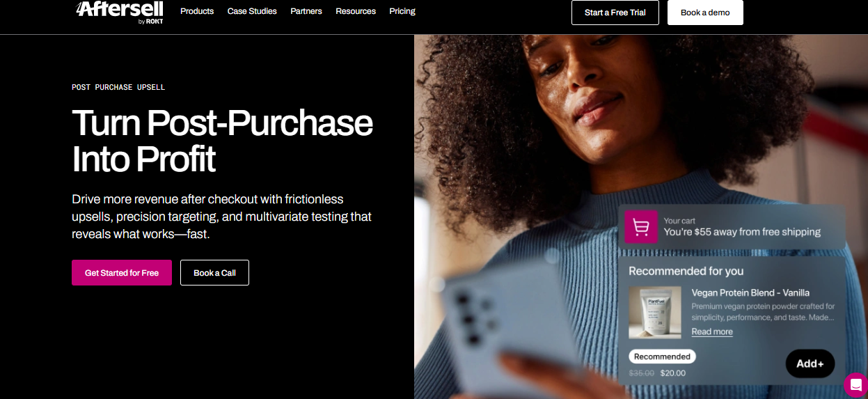
Task: Click the Book a demo button
Action: click(705, 13)
